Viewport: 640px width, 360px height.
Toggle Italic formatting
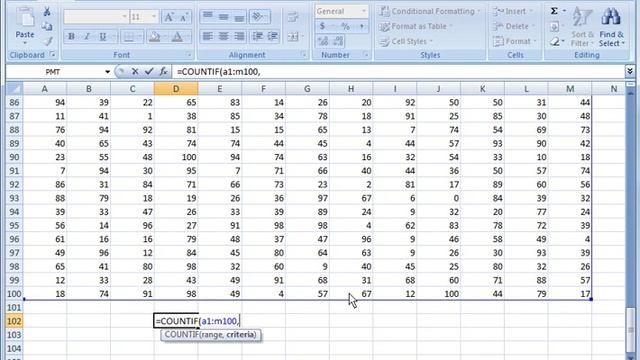tap(87, 37)
